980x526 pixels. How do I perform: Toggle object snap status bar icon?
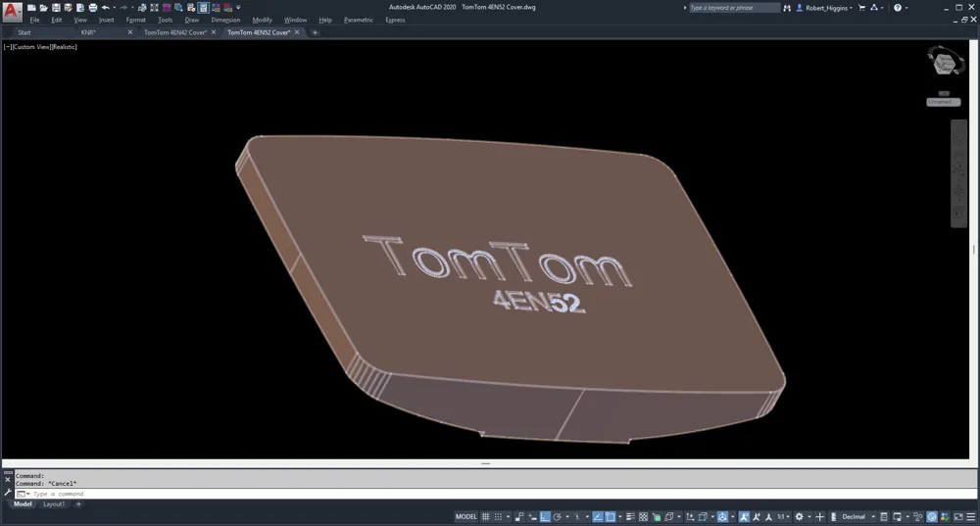pos(610,516)
